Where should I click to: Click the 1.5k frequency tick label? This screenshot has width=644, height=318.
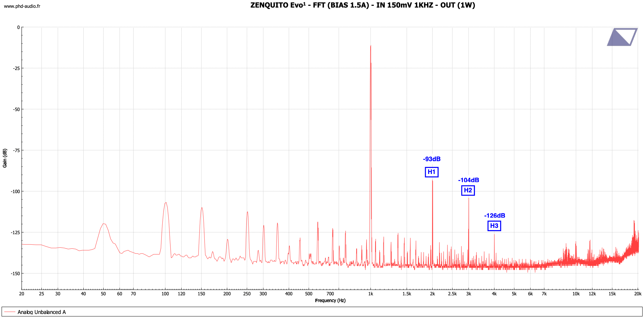click(x=407, y=294)
